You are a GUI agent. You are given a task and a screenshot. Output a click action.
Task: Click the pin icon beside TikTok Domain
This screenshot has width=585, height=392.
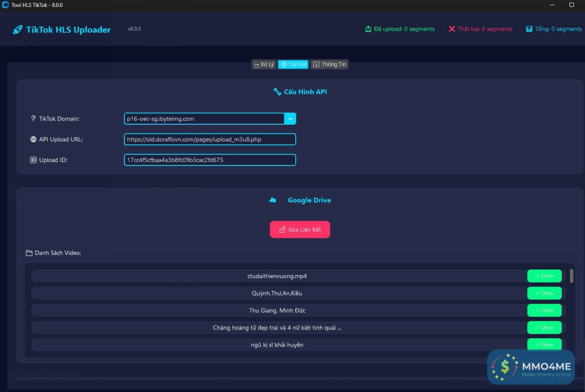[x=33, y=118]
